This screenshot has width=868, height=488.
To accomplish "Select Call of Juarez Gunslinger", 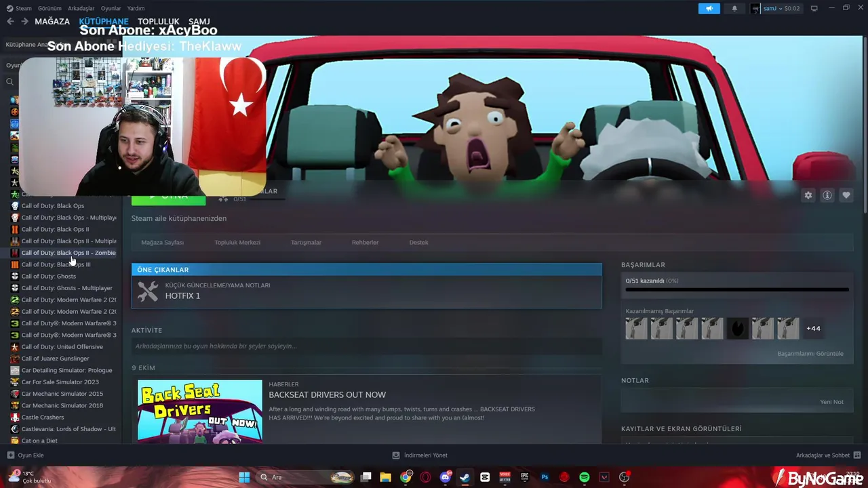I will [55, 358].
